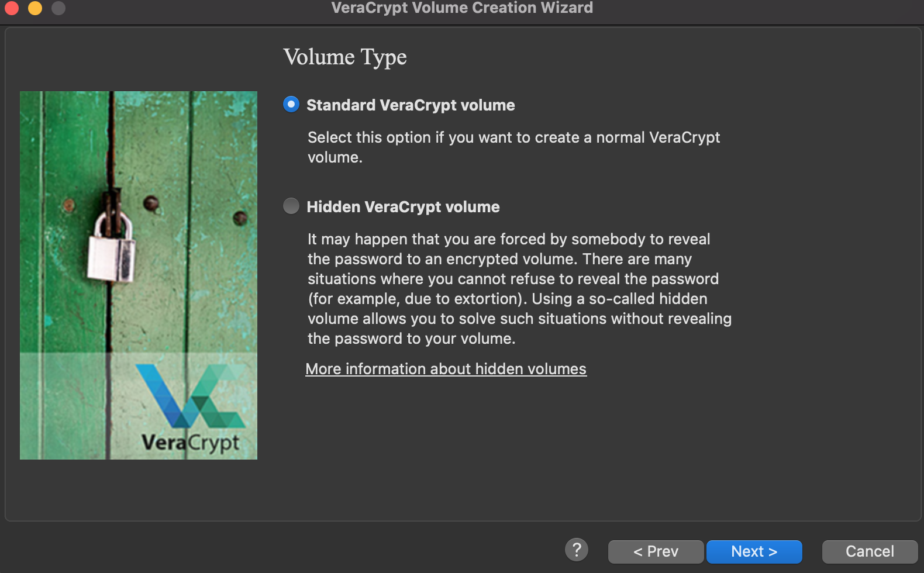Viewport: 924px width, 573px height.
Task: Click the help question mark button
Action: click(x=577, y=550)
